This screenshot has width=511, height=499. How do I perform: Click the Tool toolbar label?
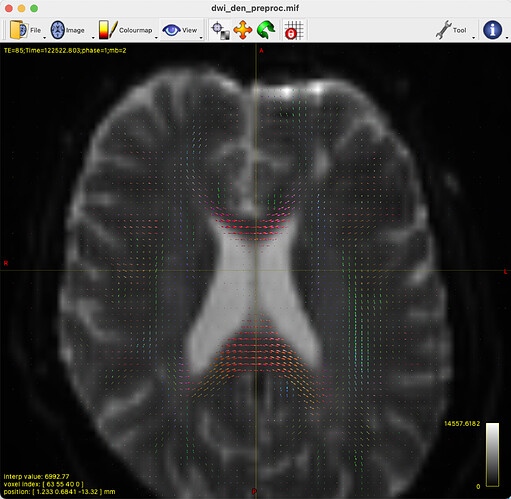click(459, 30)
